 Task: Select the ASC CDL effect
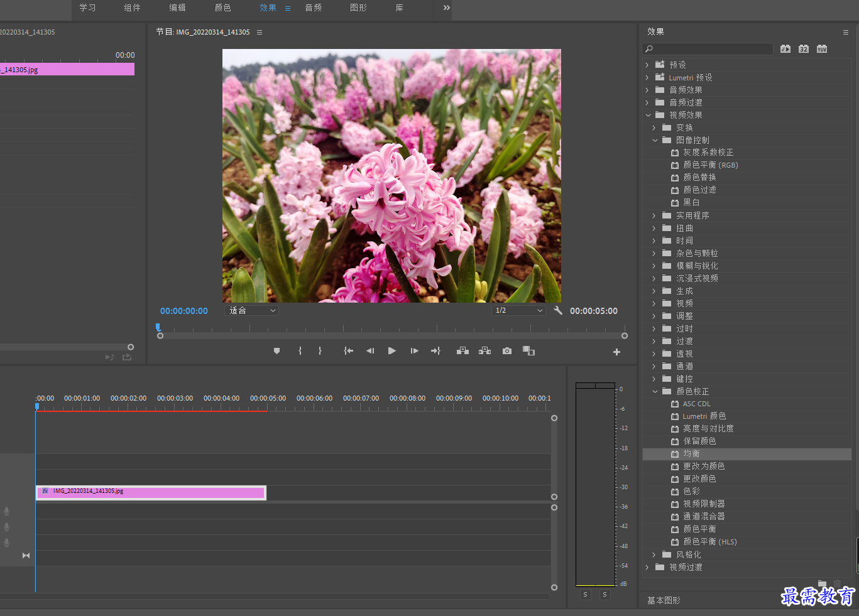[697, 404]
